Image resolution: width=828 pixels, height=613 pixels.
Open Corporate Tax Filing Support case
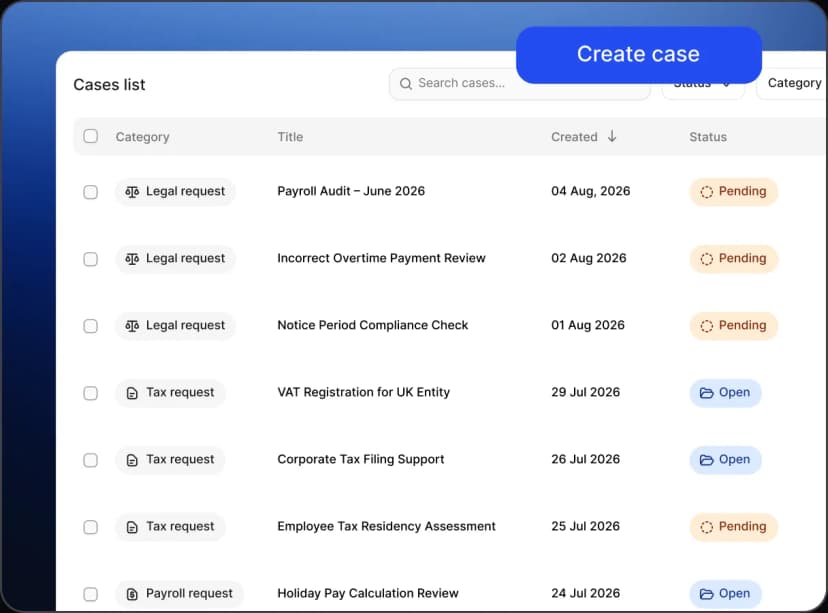(x=361, y=459)
